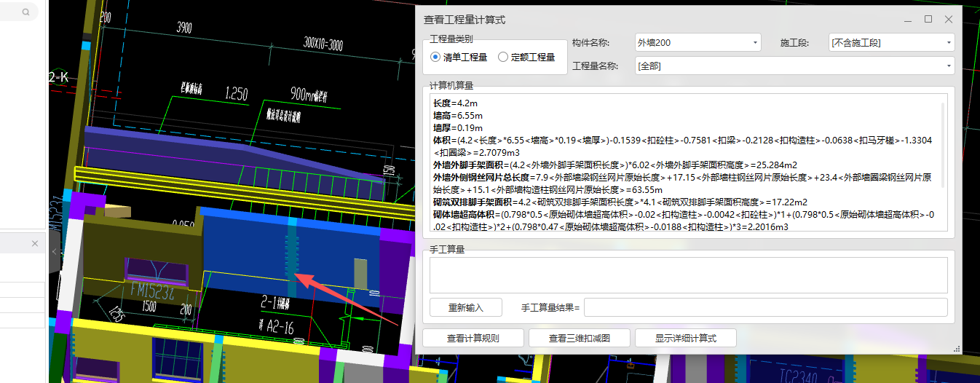Minimize the 查看工程量计算式 dialog
The width and height of the screenshot is (980, 383).
pyautogui.click(x=908, y=20)
